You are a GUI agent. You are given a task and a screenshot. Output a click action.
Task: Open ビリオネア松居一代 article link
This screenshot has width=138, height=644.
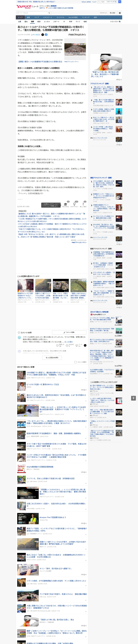[x=43, y=384]
